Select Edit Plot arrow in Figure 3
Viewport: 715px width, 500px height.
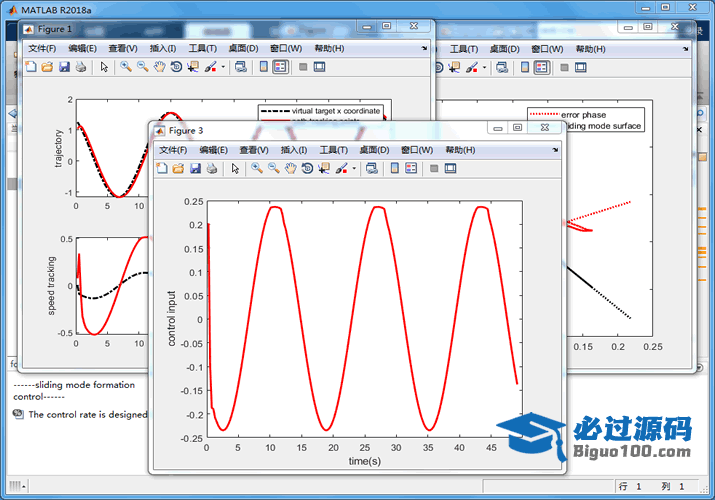coord(235,169)
